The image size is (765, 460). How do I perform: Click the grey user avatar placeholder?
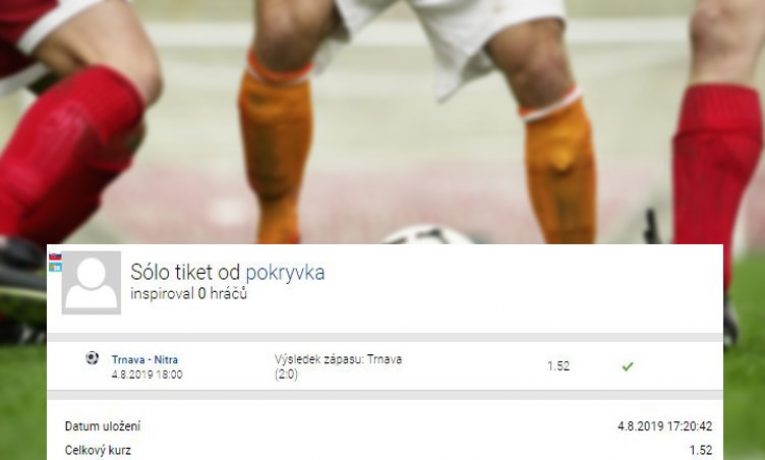tap(91, 283)
